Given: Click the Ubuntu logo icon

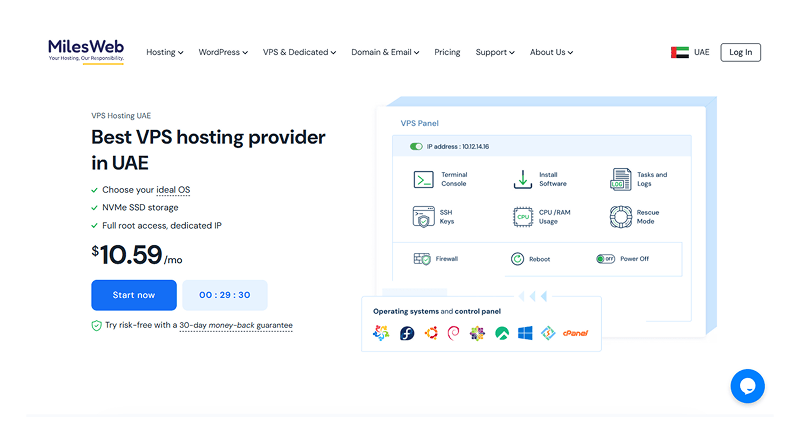Looking at the screenshot, I should point(431,333).
